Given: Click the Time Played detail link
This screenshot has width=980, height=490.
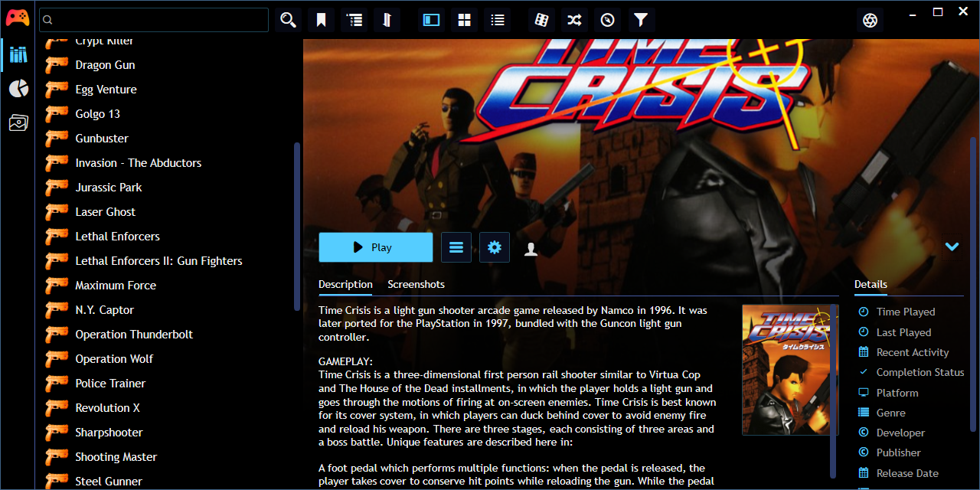Looking at the screenshot, I should [906, 312].
